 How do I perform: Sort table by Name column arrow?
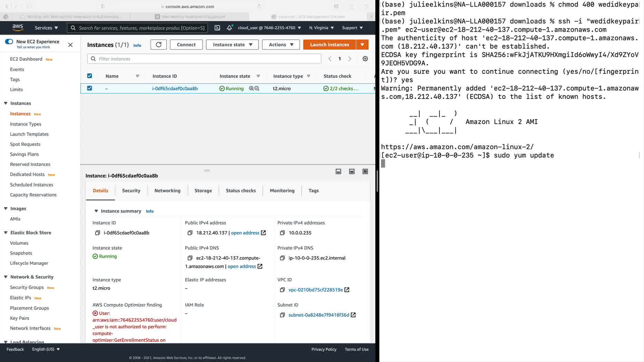tap(137, 76)
